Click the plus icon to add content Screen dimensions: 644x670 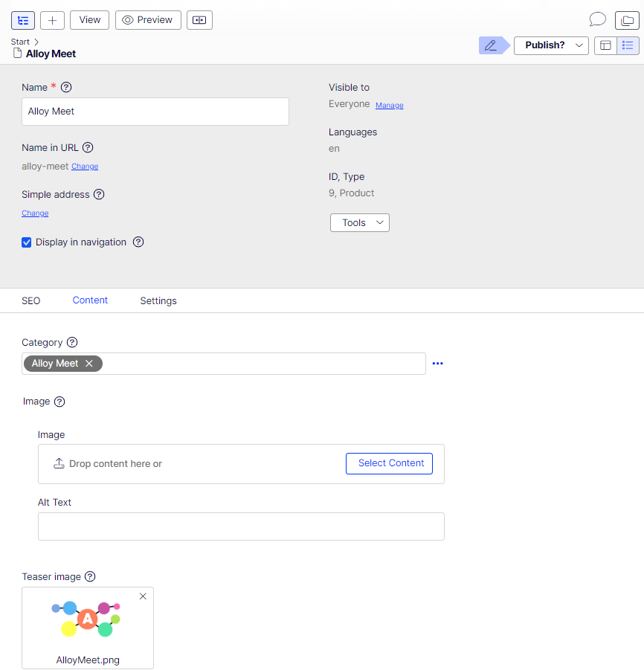[x=52, y=20]
